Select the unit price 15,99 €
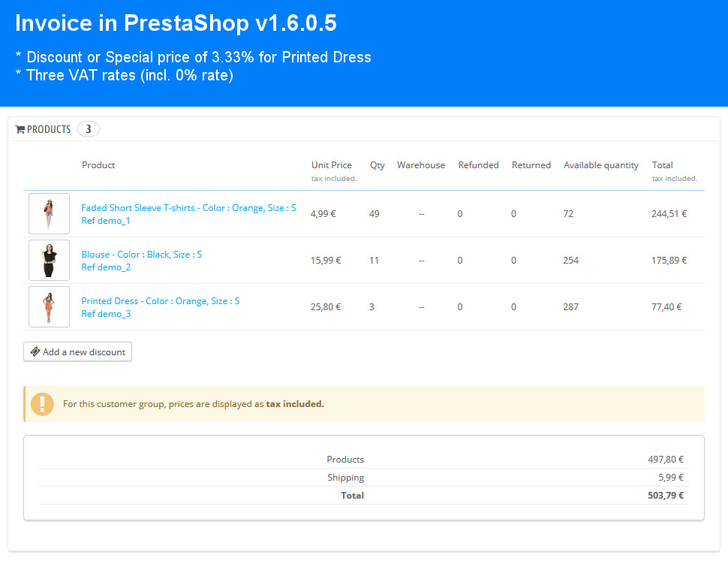Screen dimensions: 728x561 pyautogui.click(x=326, y=260)
